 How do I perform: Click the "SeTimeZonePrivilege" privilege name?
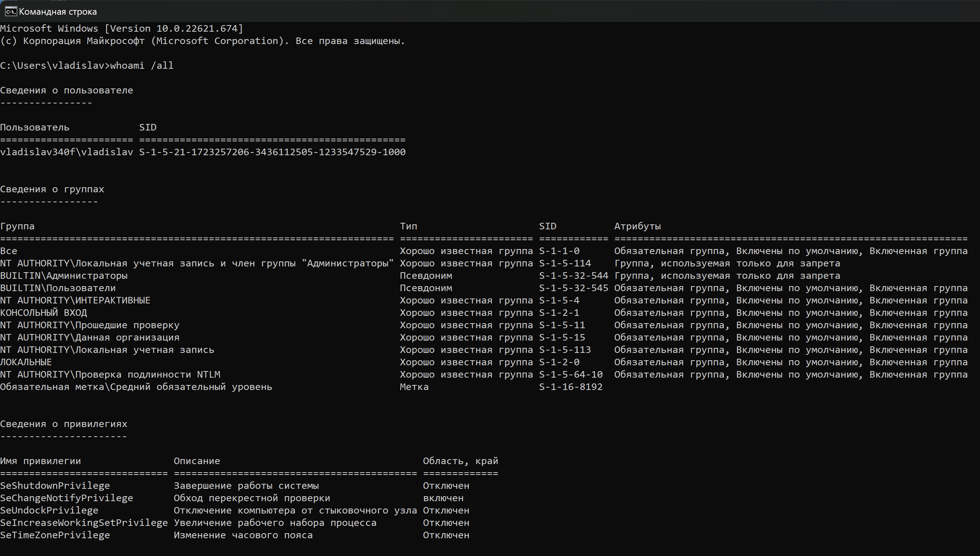pyautogui.click(x=55, y=535)
